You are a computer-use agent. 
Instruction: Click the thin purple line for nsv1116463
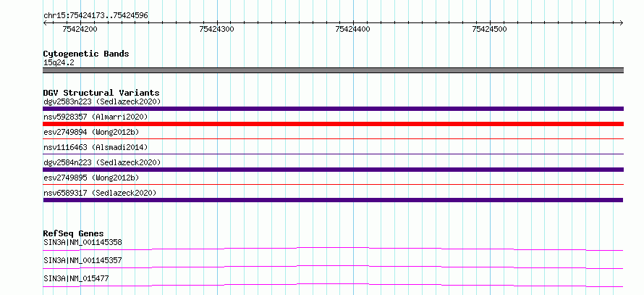[333, 154]
